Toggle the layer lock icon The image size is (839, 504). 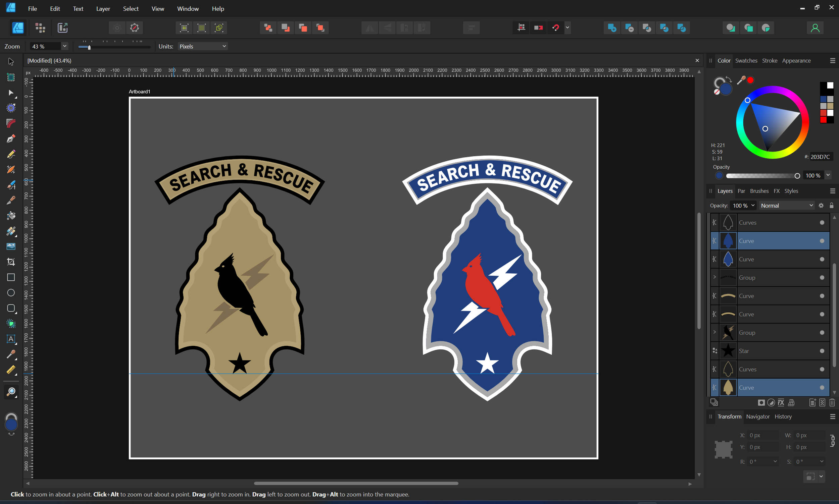coord(832,206)
